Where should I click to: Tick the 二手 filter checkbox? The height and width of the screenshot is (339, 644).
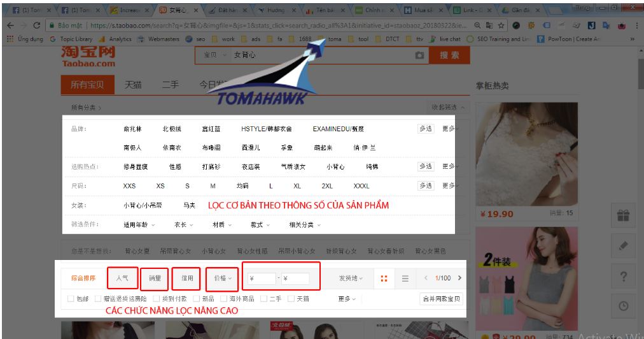pos(263,299)
